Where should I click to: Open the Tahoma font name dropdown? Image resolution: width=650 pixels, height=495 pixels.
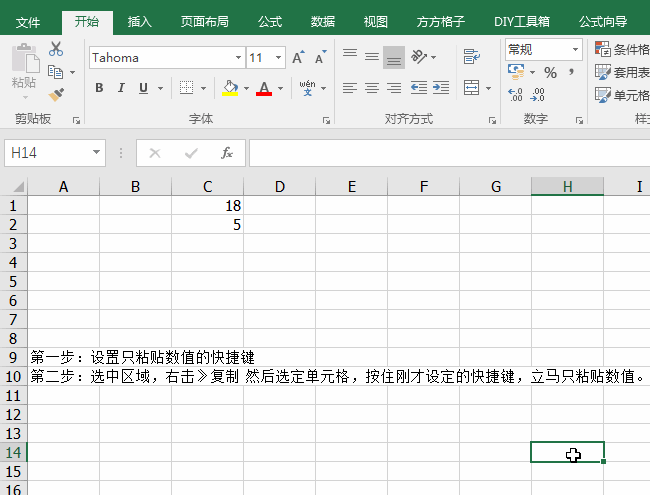point(238,58)
